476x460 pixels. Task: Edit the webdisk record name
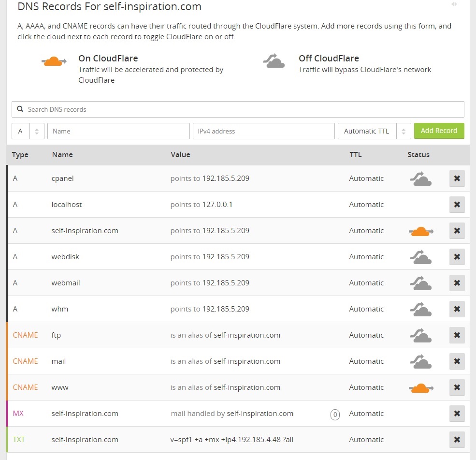pos(65,257)
